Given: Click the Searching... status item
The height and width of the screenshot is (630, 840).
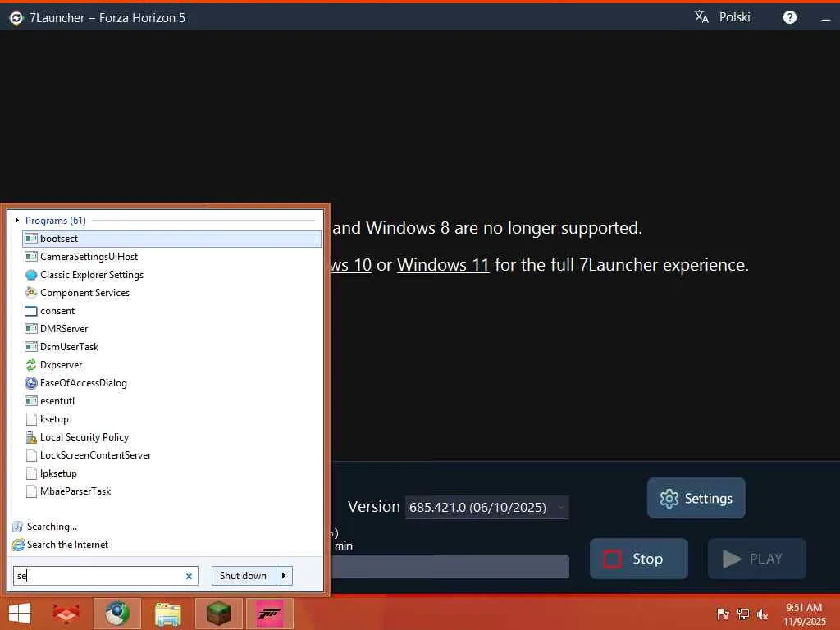Looking at the screenshot, I should 52,527.
